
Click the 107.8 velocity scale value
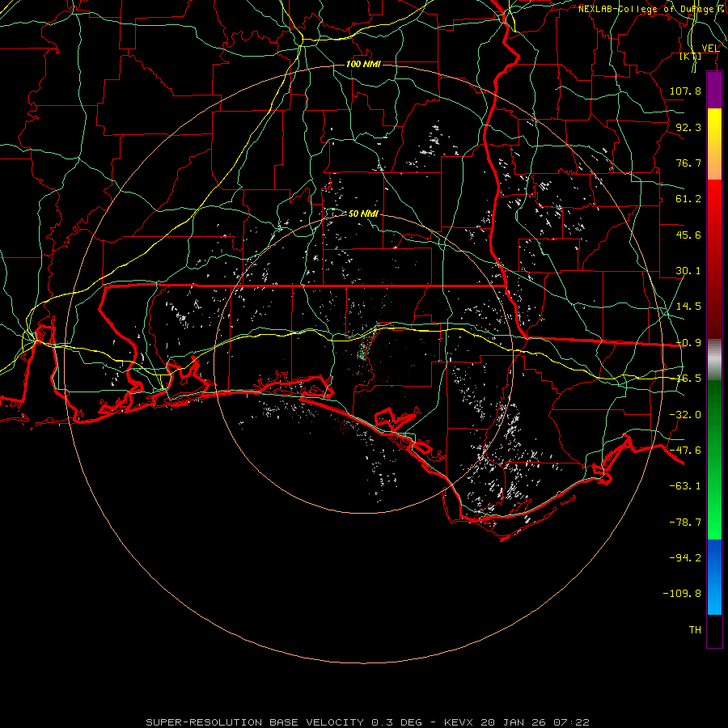685,91
